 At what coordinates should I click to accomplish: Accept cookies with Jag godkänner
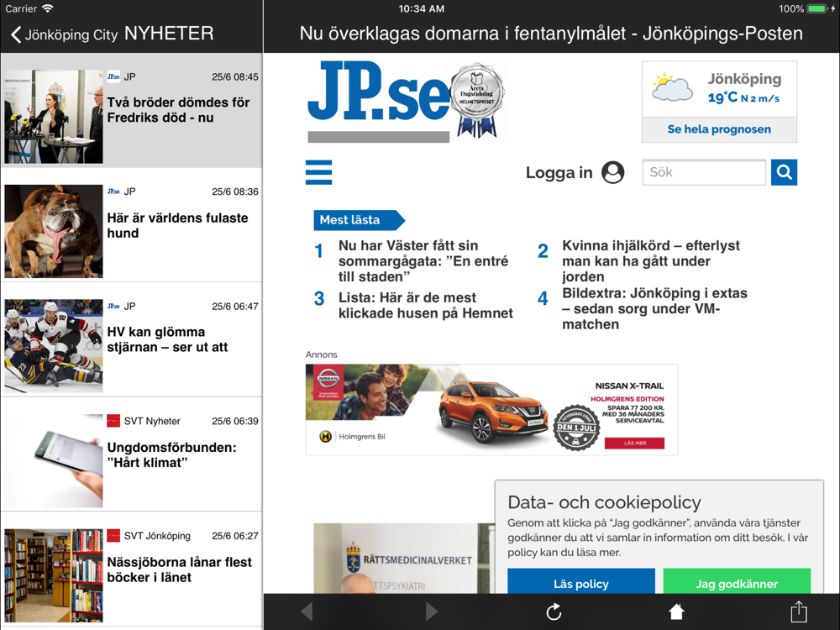pos(737,582)
